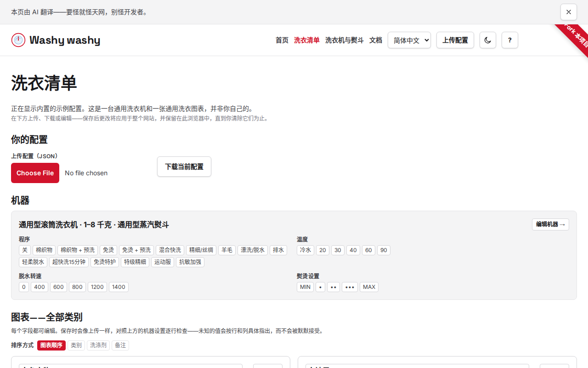The width and height of the screenshot is (588, 368).
Task: Click the Washy washy logo icon
Action: point(18,40)
